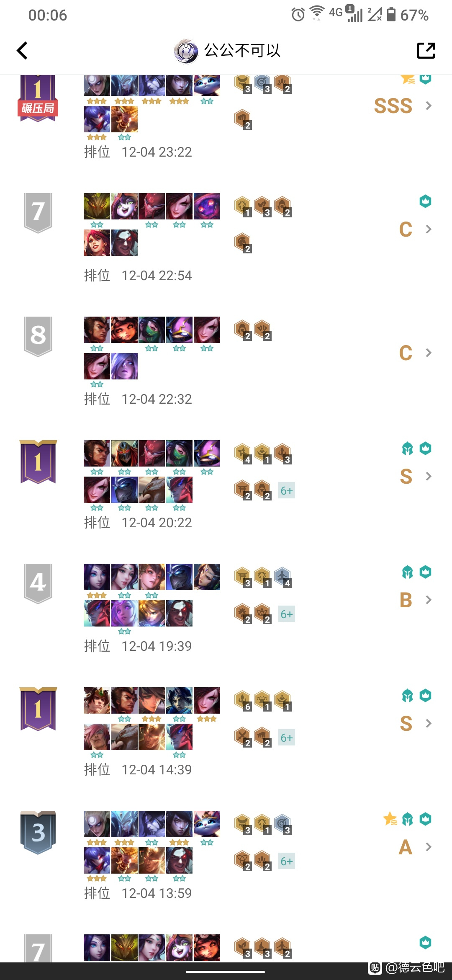Tap the rank 7 badge for 22:54 match
The image size is (452, 980).
[38, 213]
